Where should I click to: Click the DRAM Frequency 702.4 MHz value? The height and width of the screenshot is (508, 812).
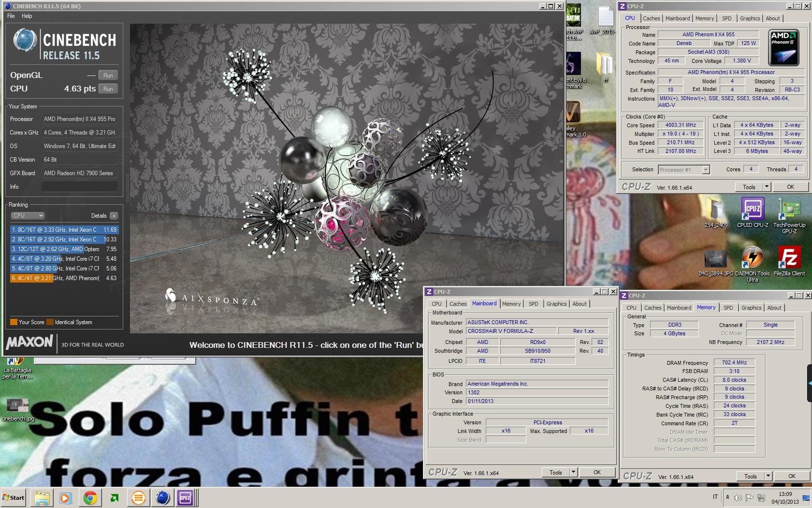(734, 362)
